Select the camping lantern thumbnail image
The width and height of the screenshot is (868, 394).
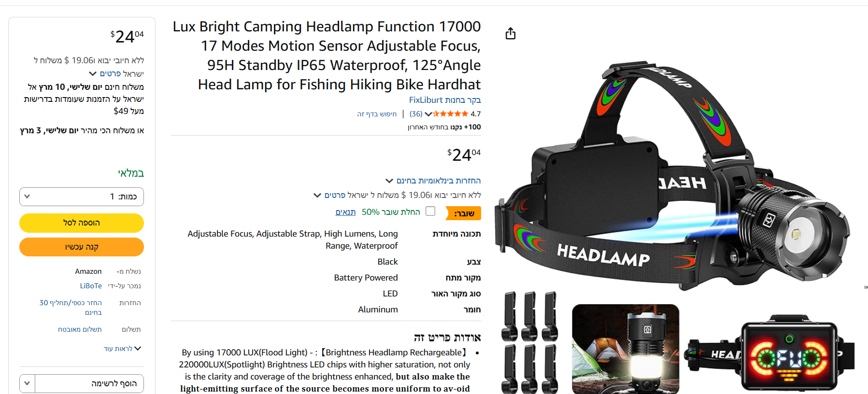[626, 349]
